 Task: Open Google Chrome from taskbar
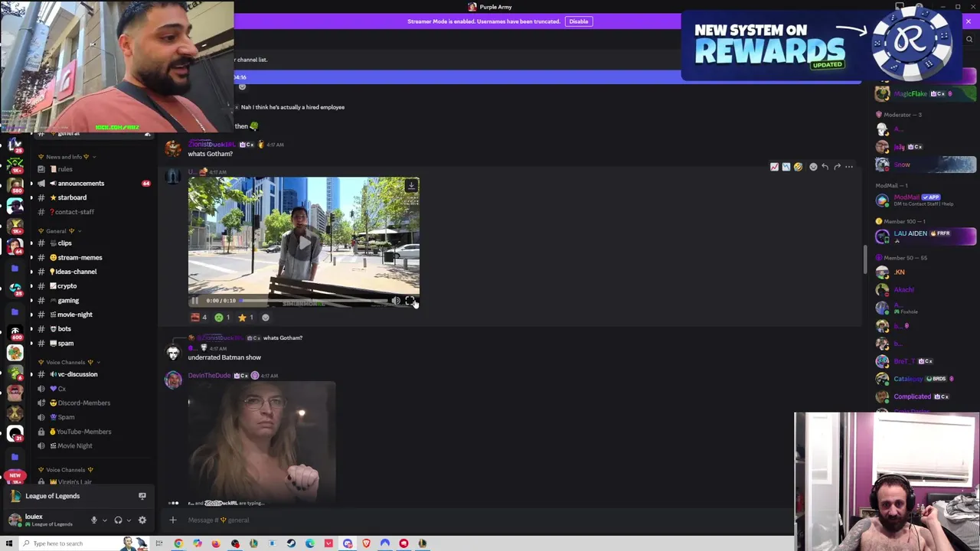(178, 543)
